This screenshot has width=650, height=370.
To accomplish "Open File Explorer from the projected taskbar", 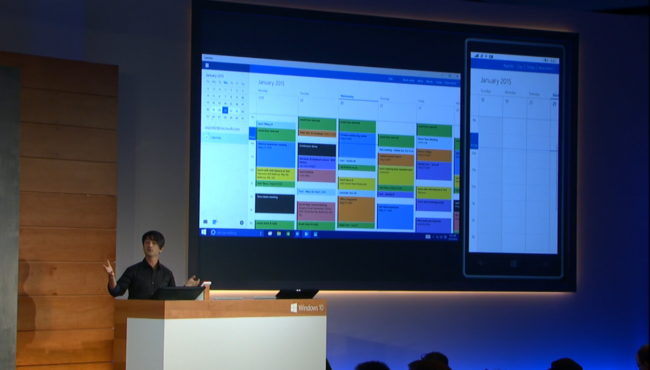I will click(279, 234).
